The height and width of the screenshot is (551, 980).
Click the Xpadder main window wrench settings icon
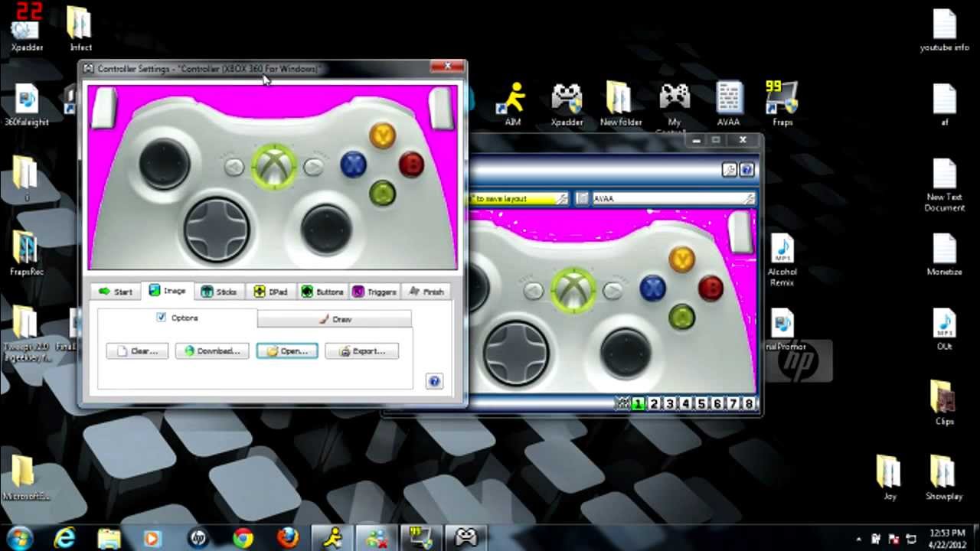click(730, 170)
